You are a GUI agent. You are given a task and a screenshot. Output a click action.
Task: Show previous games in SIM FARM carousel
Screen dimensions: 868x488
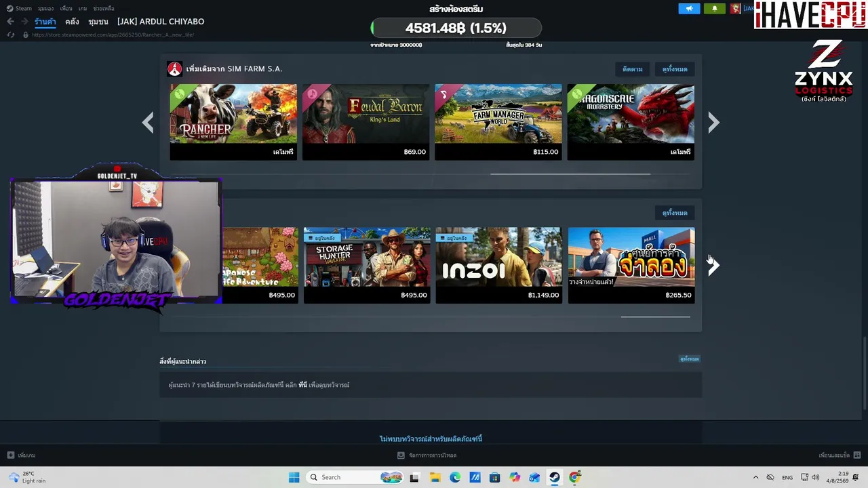(148, 123)
